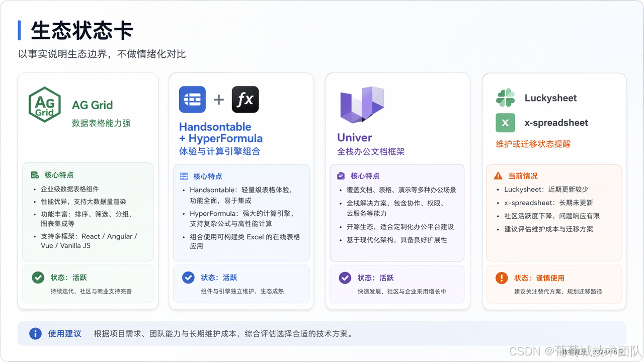
Task: Click the green 核心特点 icon in AG Grid card
Action: (x=35, y=175)
